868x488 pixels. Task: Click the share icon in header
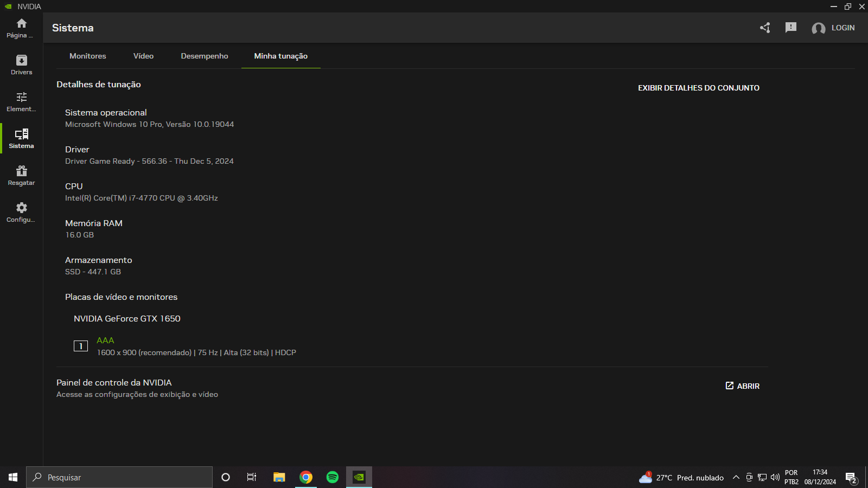click(765, 28)
